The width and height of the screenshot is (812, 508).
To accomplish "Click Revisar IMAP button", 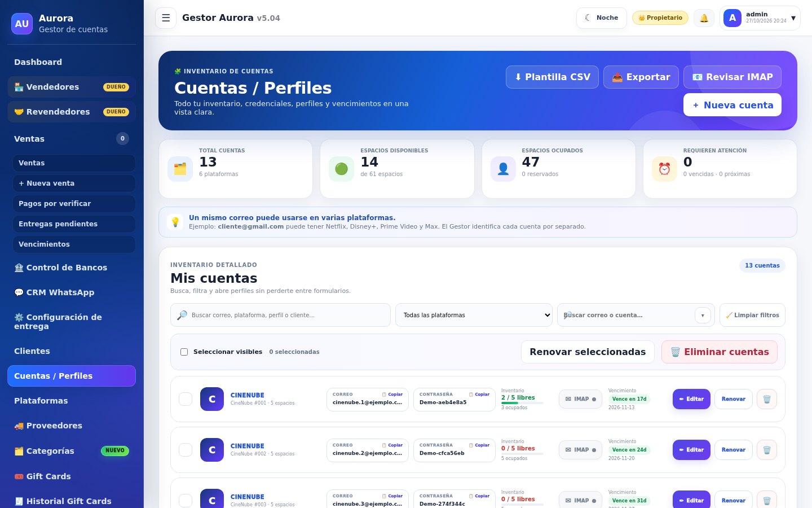I will pyautogui.click(x=732, y=77).
